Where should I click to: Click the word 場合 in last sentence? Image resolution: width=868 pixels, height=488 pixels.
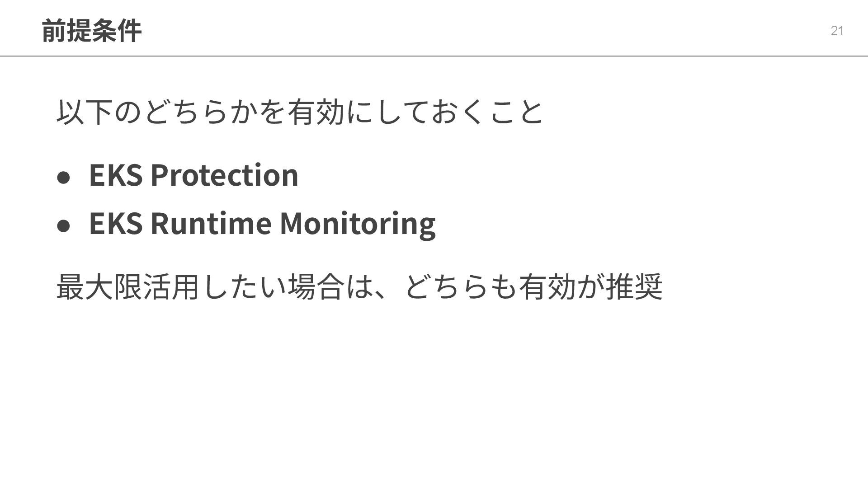[x=316, y=286]
